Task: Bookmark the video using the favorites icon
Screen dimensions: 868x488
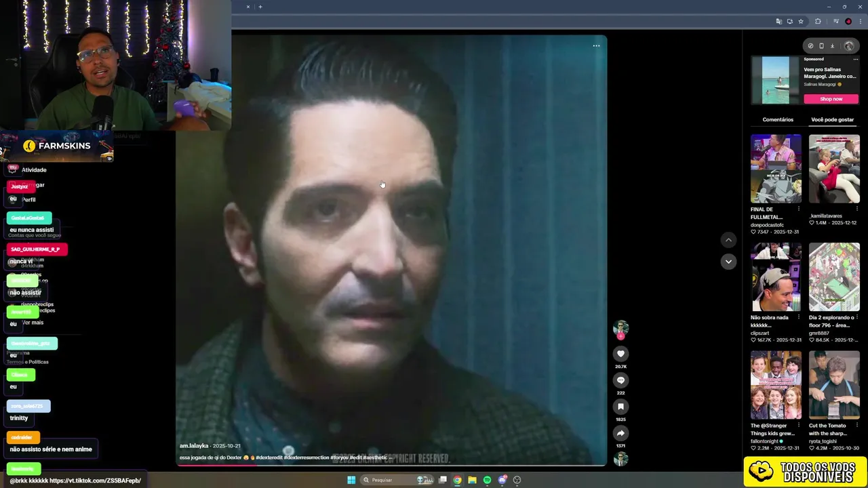Action: (x=620, y=407)
